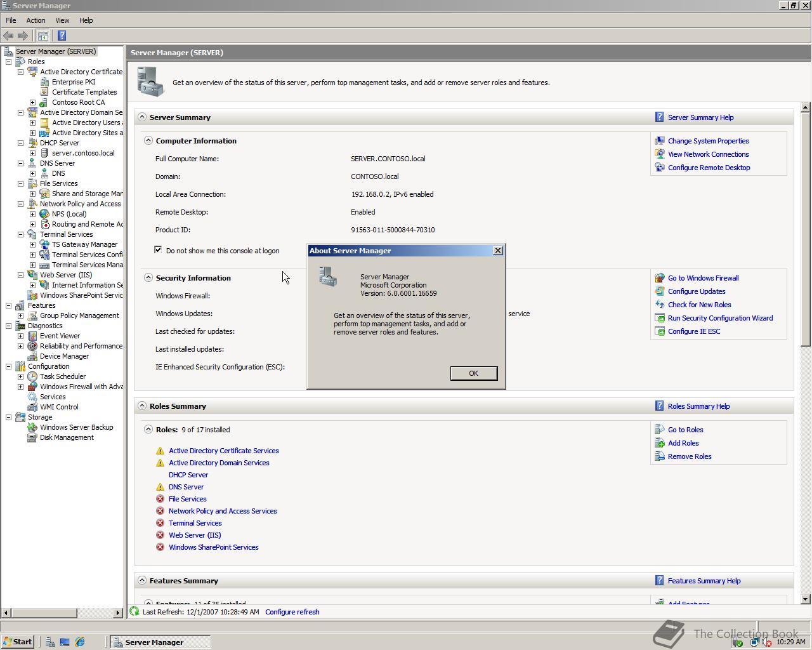Open the Action menu

(x=36, y=20)
